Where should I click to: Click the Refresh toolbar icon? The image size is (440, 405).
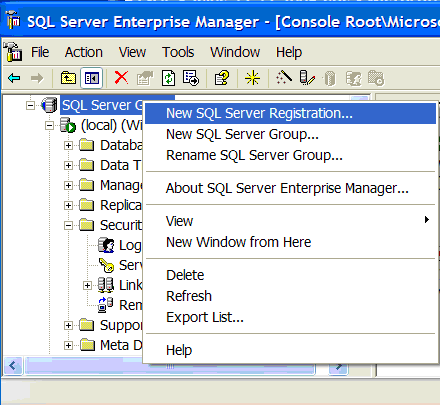pyautogui.click(x=168, y=78)
